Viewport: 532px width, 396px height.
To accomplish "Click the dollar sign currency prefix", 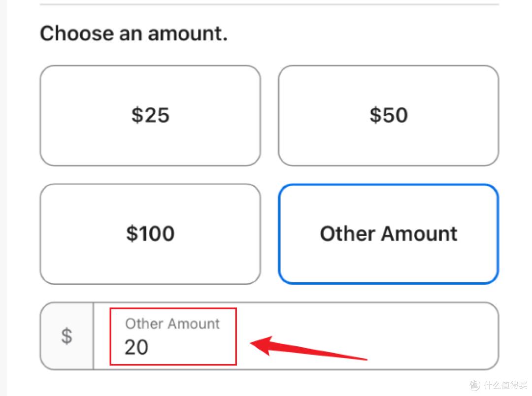I will point(66,336).
